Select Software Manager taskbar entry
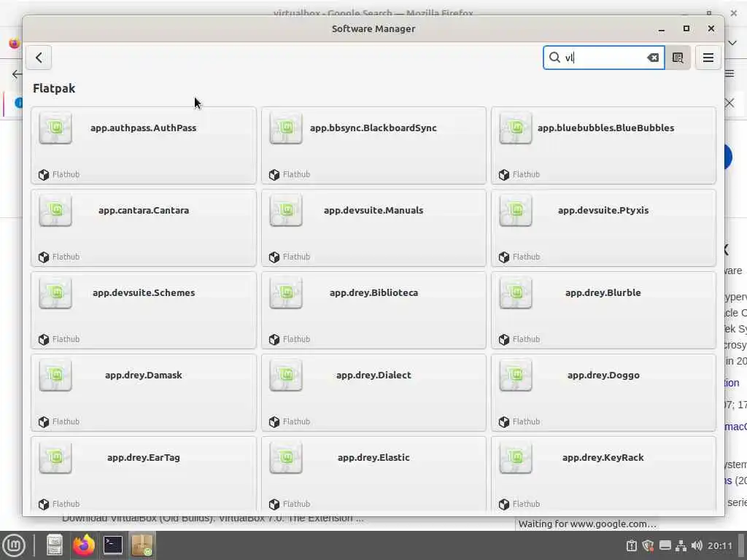This screenshot has width=747, height=560. point(142,545)
